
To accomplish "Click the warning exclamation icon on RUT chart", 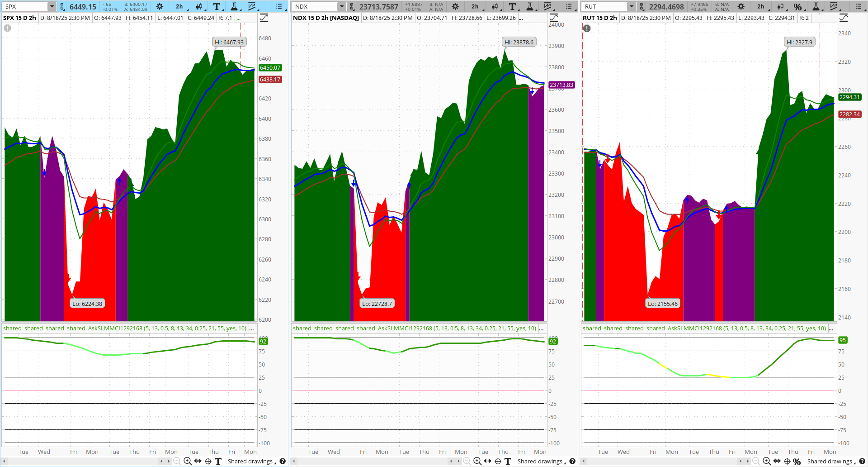I will click(586, 28).
